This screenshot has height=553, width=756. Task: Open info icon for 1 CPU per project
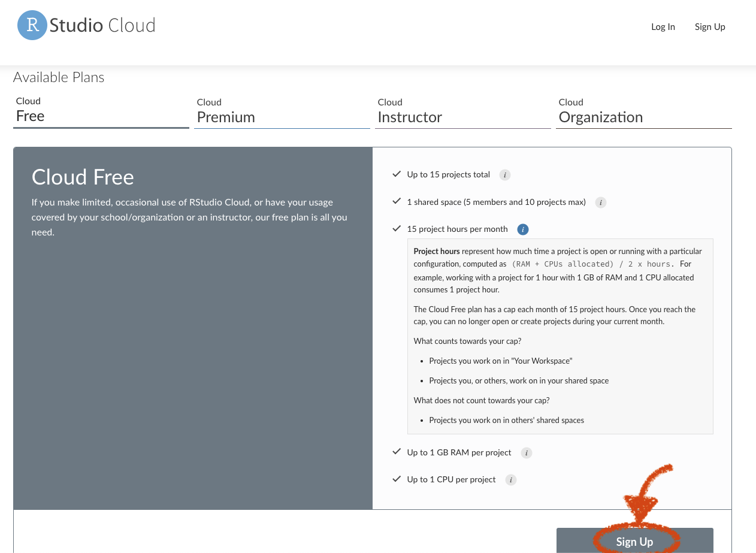511,480
